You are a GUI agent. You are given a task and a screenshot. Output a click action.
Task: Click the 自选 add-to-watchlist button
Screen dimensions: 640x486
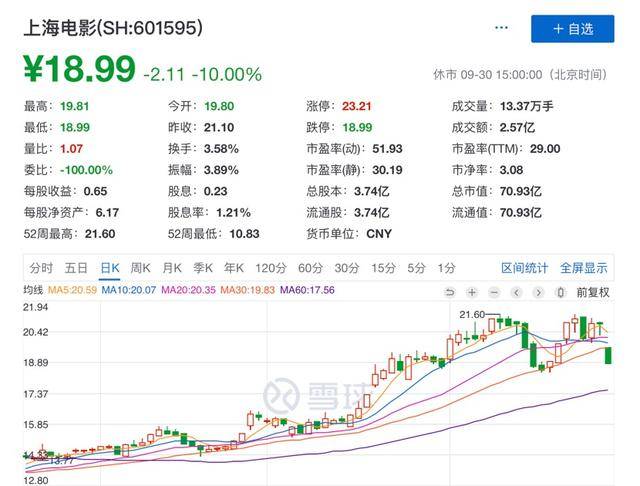pyautogui.click(x=572, y=29)
